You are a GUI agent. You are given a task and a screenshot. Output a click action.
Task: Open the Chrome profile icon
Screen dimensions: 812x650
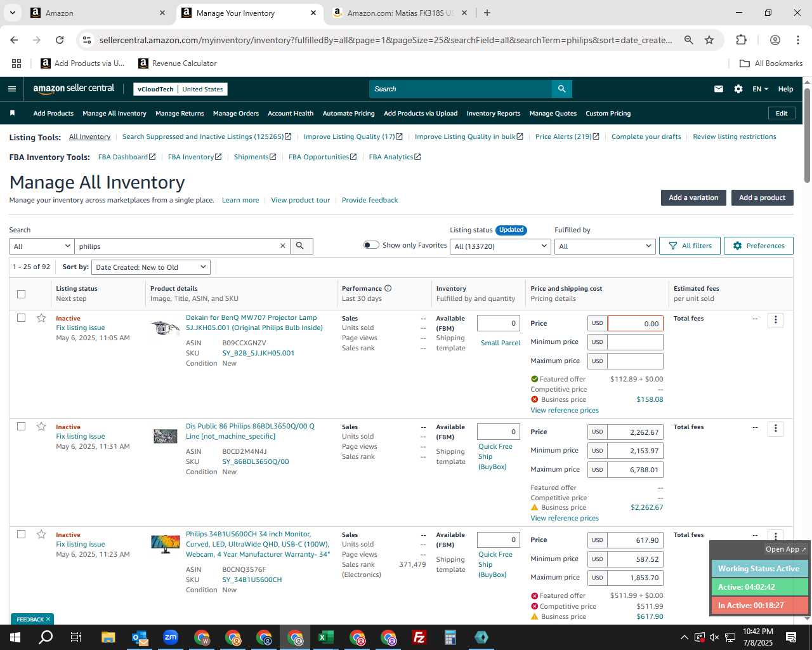tap(775, 40)
